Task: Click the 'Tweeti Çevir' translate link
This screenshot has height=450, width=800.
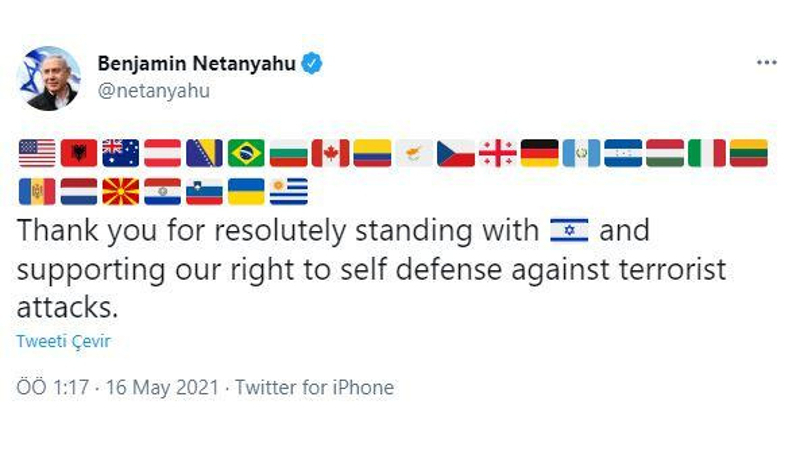Action: tap(63, 341)
